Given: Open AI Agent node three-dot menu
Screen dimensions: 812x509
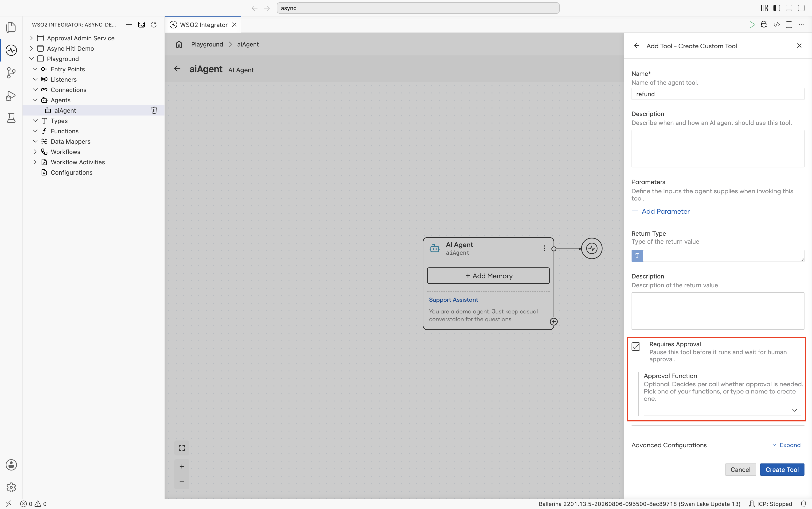Looking at the screenshot, I should point(544,248).
